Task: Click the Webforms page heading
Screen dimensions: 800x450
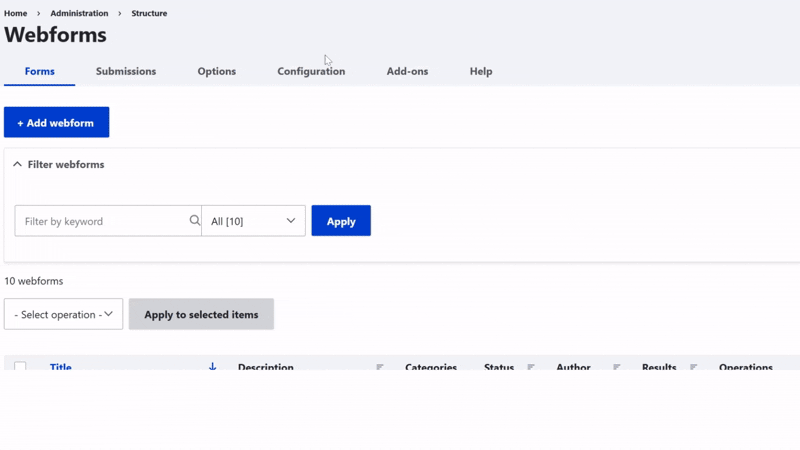Action: point(56,35)
